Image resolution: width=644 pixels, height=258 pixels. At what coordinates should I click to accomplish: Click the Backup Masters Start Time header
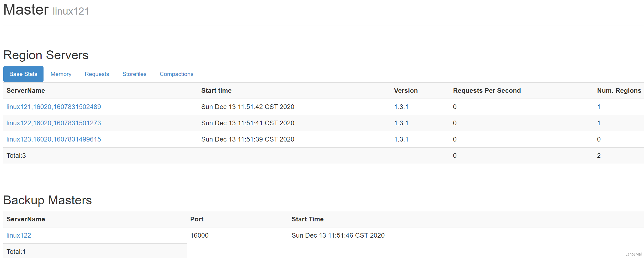coord(307,219)
